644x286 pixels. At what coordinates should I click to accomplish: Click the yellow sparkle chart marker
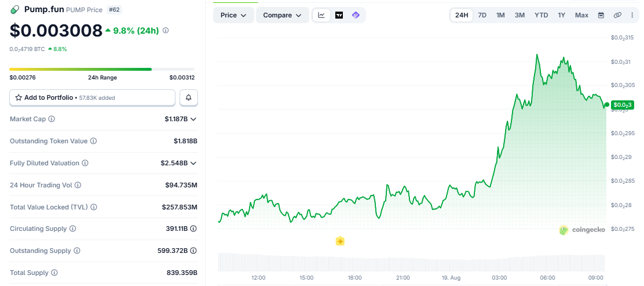pyautogui.click(x=340, y=241)
